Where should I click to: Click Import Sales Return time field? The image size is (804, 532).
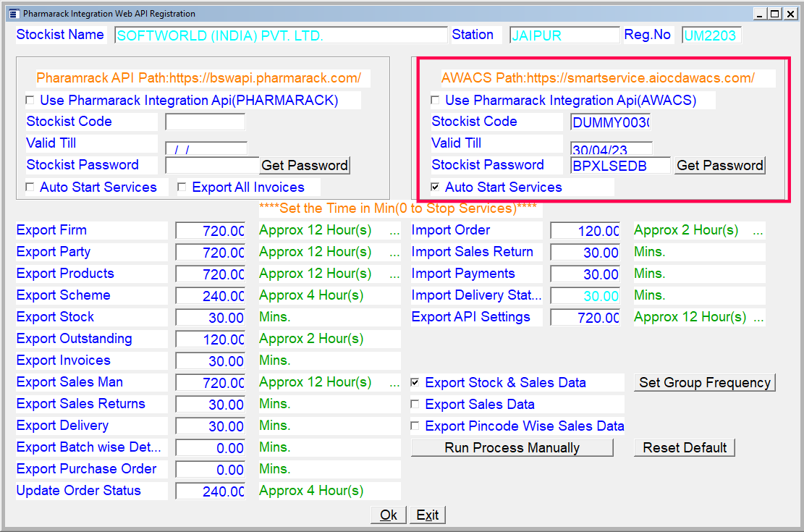click(x=585, y=253)
